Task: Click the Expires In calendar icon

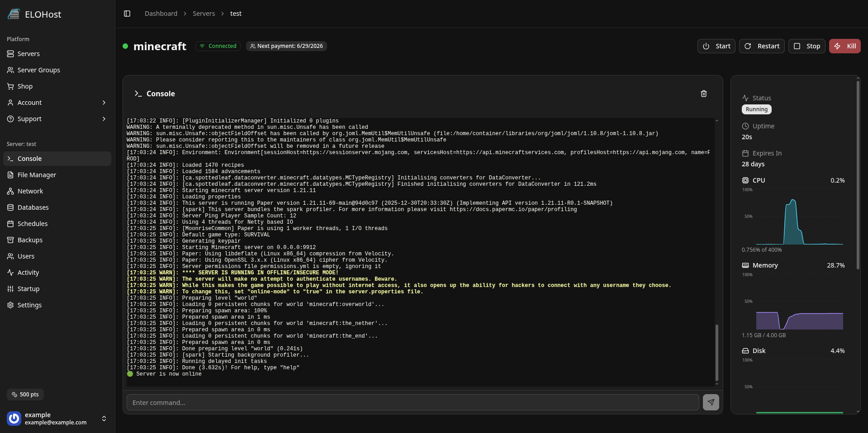Action: tap(745, 153)
